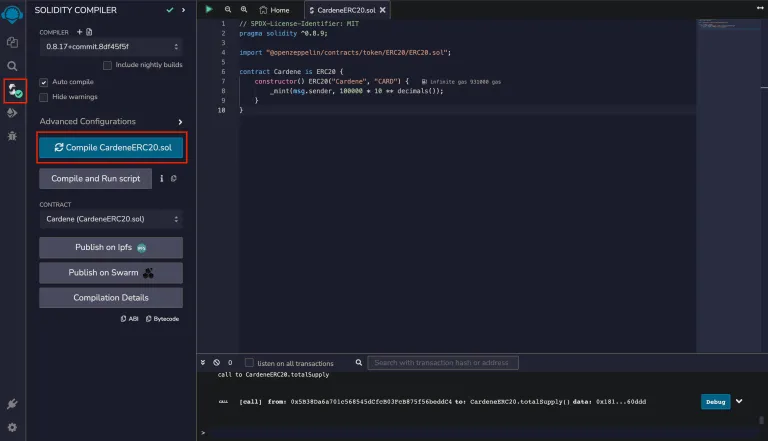This screenshot has height=441, width=768.
Task: Click the code minimap preview
Action: (x=728, y=24)
